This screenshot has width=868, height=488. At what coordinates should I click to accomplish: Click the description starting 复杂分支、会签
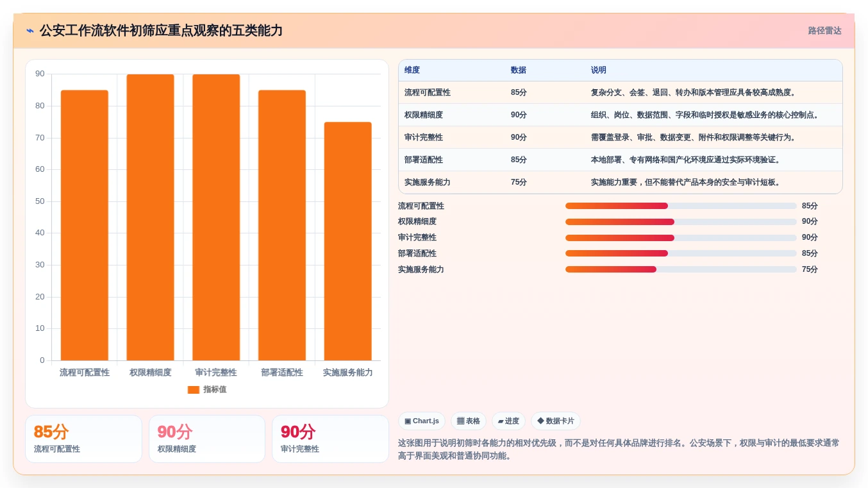click(x=693, y=93)
